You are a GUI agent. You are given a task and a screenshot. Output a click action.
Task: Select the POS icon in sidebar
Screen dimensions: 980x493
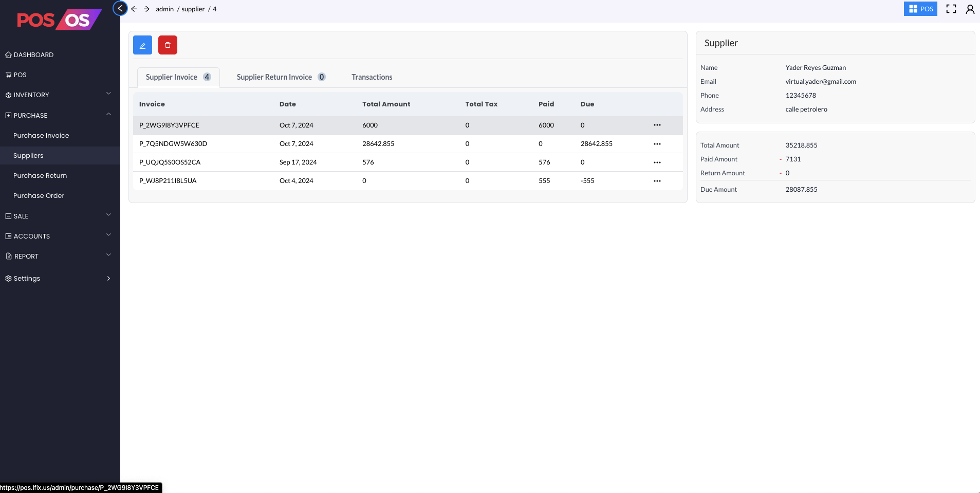[x=20, y=75]
